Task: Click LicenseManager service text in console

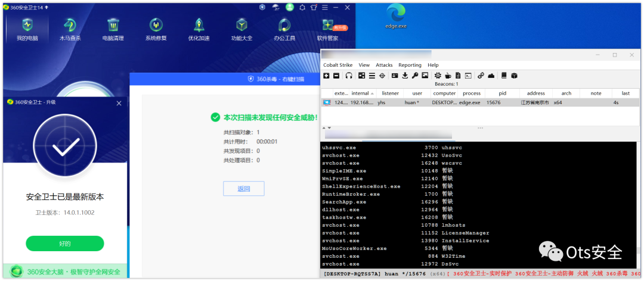Action: 465,233
